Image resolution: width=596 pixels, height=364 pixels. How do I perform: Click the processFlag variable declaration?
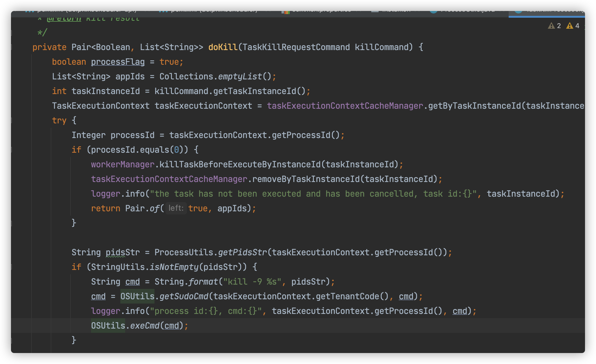click(x=118, y=62)
